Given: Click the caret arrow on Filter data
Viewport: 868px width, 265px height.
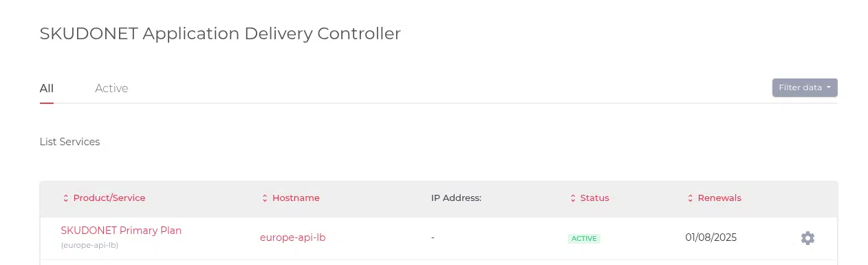Looking at the screenshot, I should 829,87.
